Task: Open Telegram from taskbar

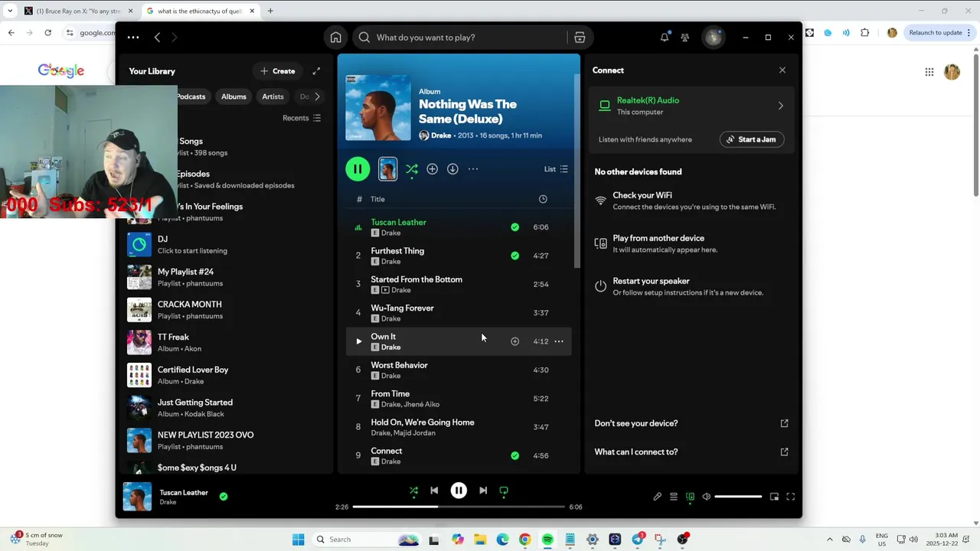Action: 638,540
